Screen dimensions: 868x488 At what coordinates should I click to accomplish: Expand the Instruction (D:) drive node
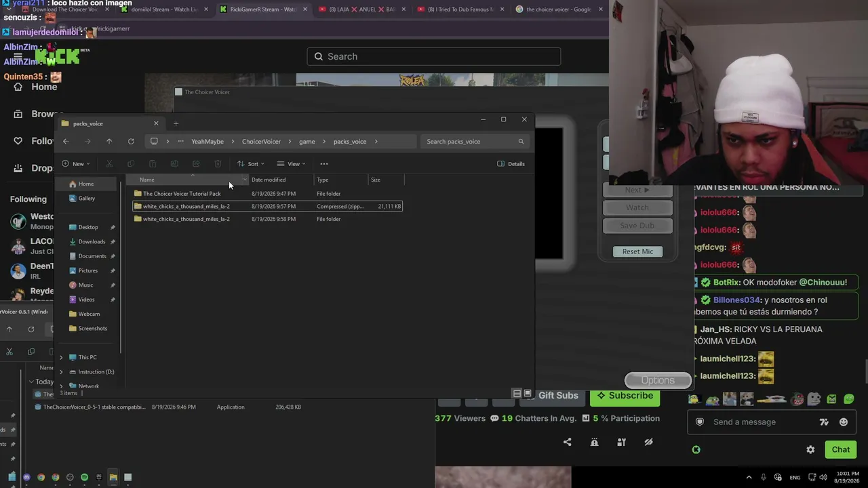(61, 372)
